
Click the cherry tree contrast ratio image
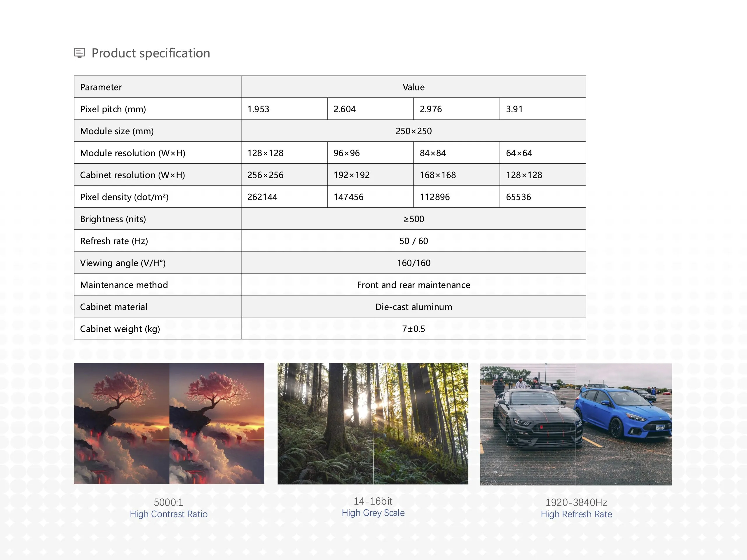[169, 423]
